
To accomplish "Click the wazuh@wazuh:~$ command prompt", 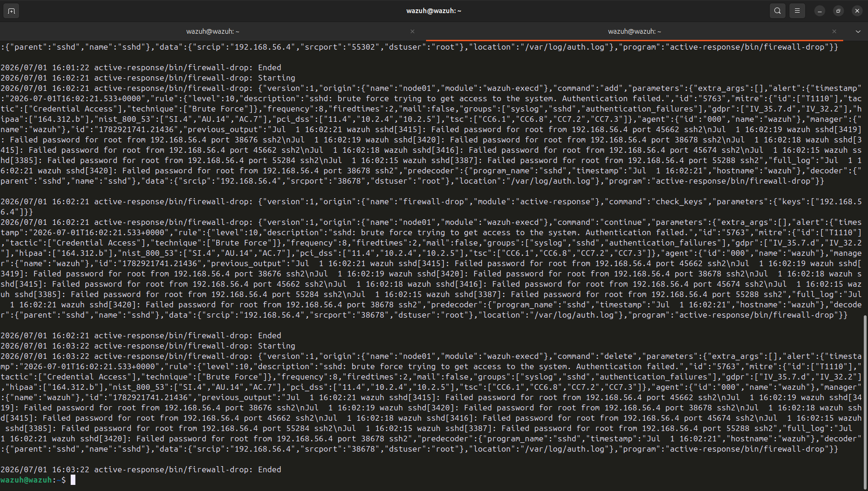I will pos(33,480).
